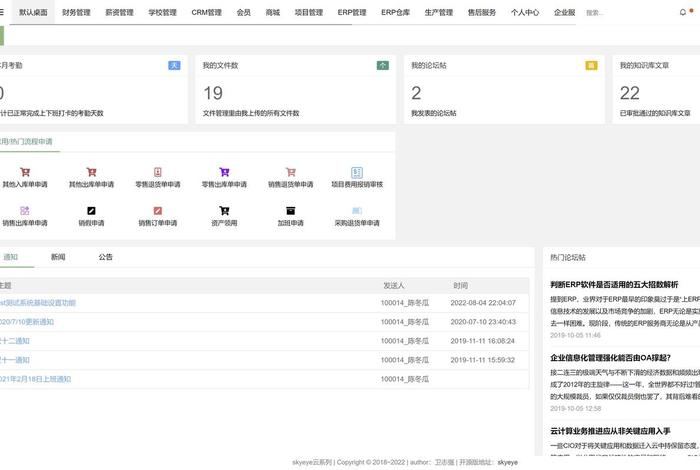This screenshot has width=700, height=470.
Task: Switch to the 通知 tab
Action: [x=11, y=257]
